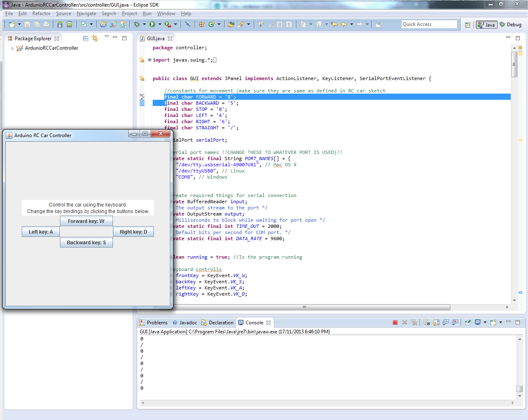Click the New file wizard icon

(12, 25)
